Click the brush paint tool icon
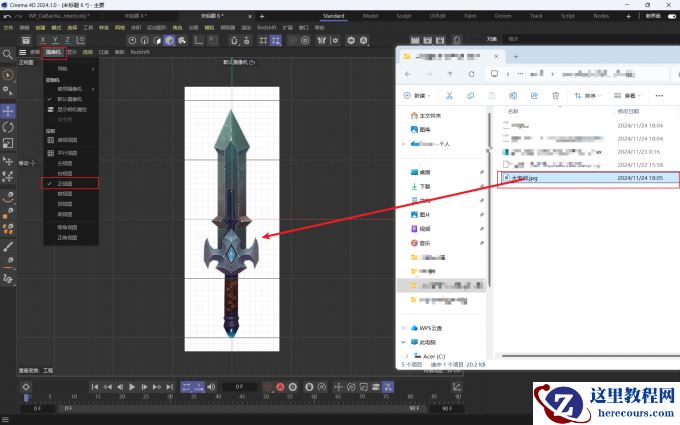Screen dimensions: 680x425 (8, 246)
